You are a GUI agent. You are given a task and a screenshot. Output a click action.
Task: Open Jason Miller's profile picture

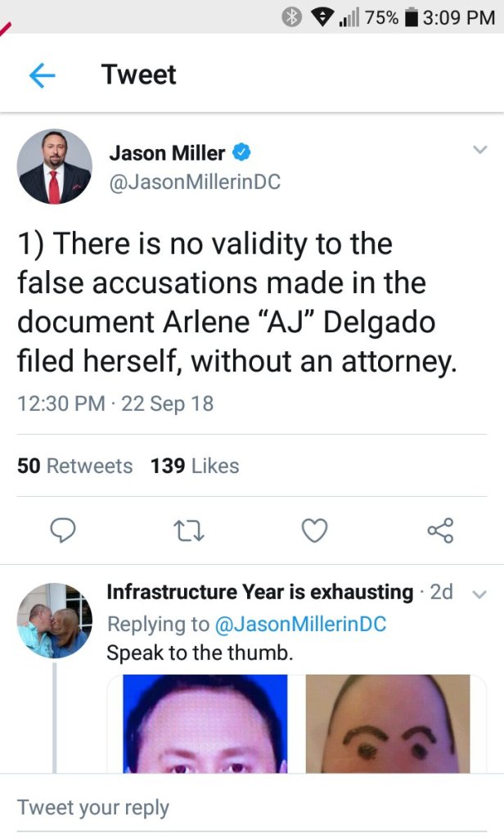(x=55, y=166)
